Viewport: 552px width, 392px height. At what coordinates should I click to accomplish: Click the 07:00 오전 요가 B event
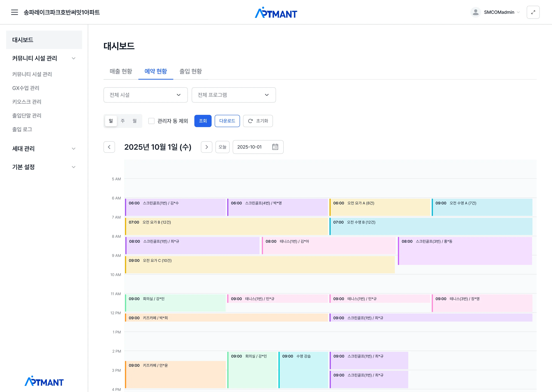point(226,226)
